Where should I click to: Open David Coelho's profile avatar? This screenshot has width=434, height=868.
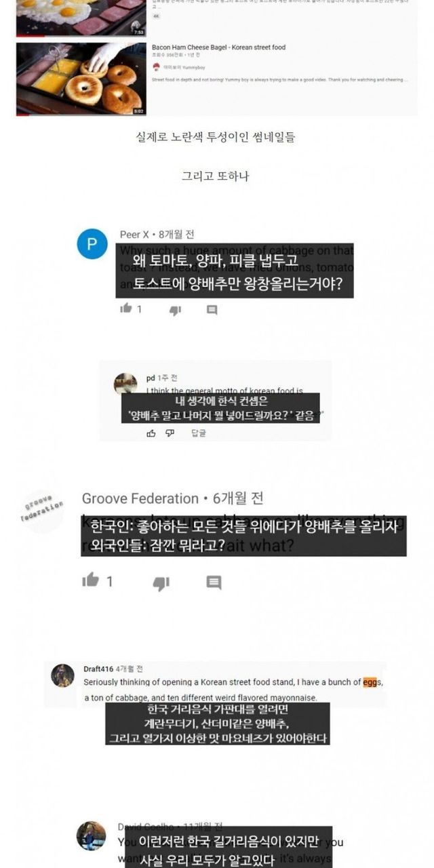click(x=91, y=835)
